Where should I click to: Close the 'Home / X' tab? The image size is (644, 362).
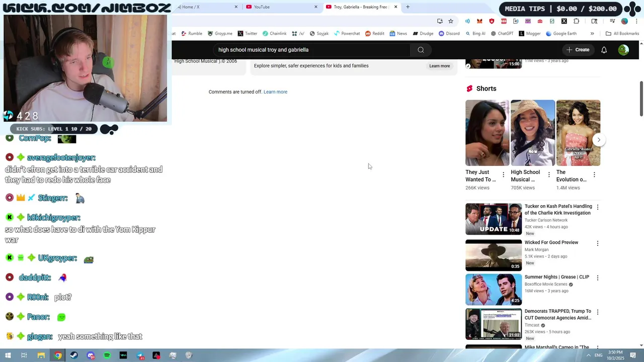tap(236, 7)
